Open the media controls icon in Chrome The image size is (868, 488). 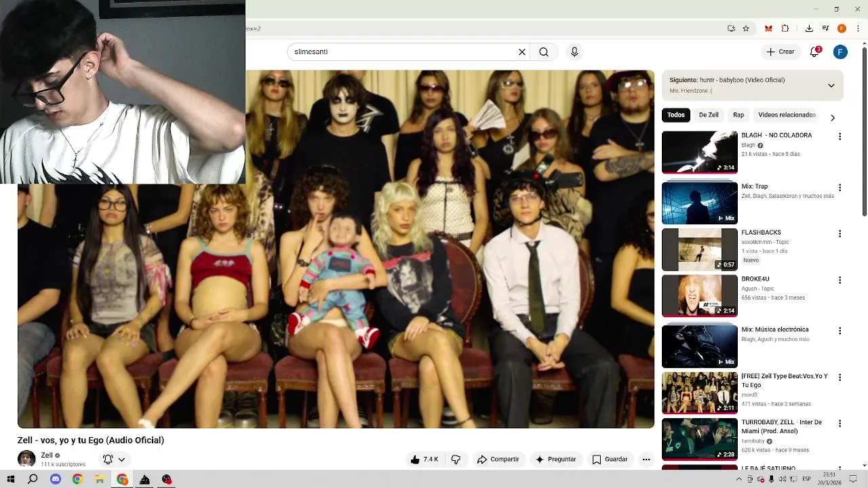pos(825,28)
